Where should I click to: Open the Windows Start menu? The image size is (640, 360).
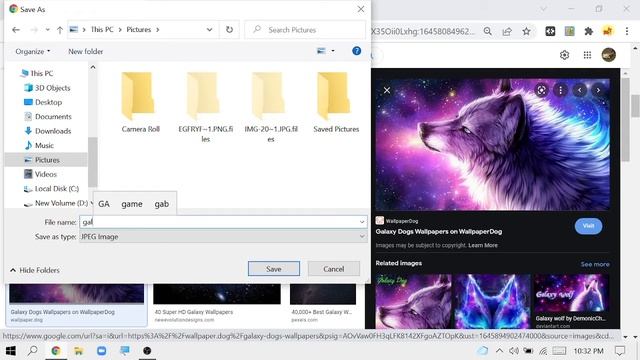(11, 351)
